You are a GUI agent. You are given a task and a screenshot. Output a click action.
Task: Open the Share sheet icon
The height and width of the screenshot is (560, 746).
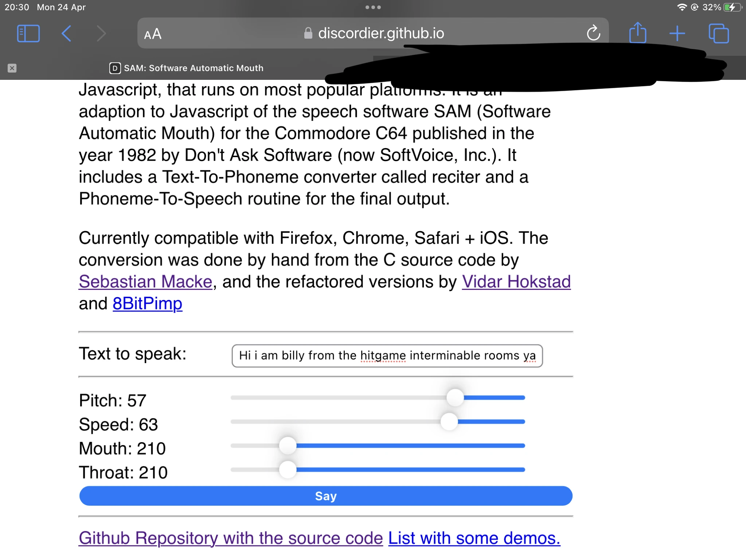click(x=637, y=34)
